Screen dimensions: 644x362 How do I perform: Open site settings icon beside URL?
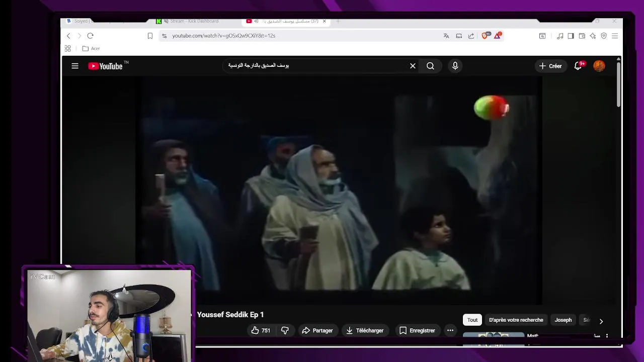coord(164,36)
